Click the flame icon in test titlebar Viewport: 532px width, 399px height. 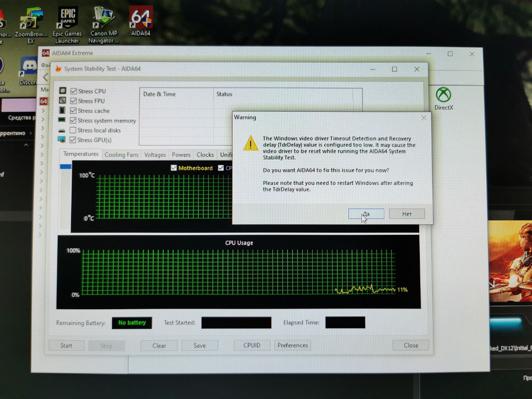(x=58, y=69)
